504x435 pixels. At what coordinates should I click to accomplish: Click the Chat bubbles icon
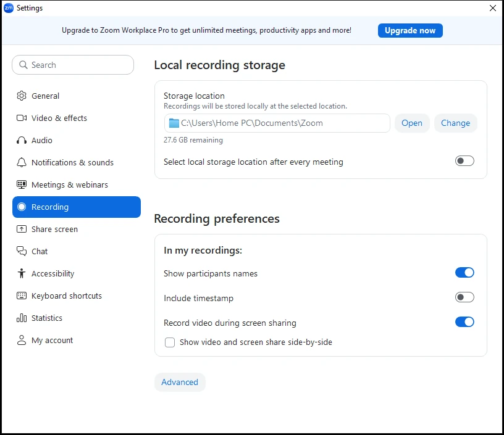[22, 251]
